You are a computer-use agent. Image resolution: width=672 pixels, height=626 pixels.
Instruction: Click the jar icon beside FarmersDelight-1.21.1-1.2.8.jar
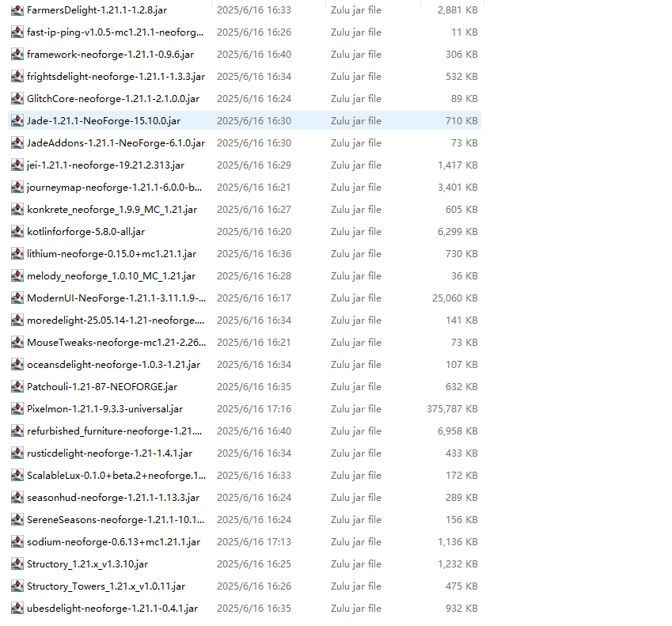pyautogui.click(x=17, y=10)
